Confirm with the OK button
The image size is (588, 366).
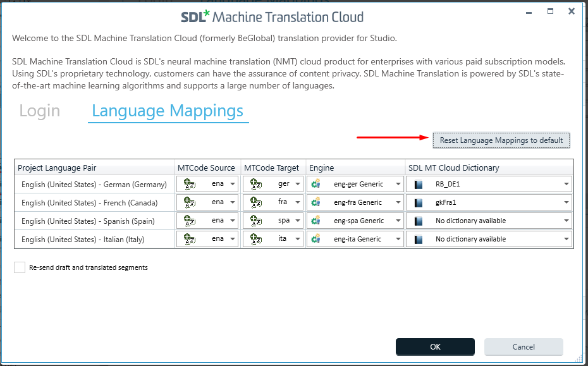tap(435, 347)
